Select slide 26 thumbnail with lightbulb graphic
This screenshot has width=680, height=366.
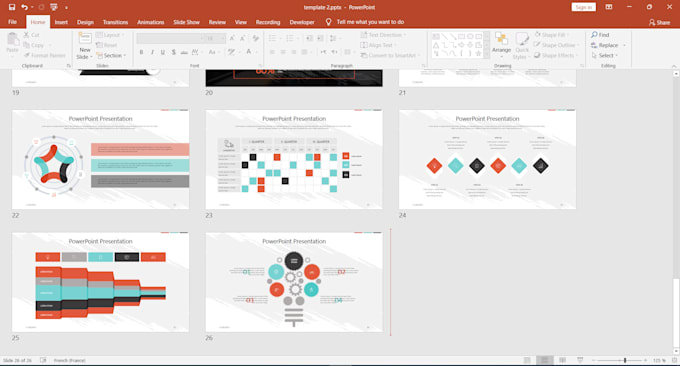click(294, 282)
